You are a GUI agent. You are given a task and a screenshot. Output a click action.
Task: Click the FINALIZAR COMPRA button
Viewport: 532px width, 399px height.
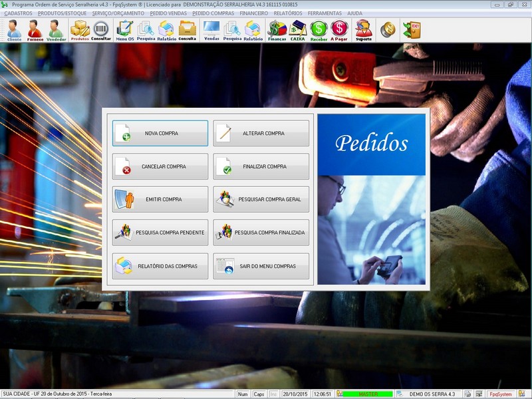coord(261,166)
